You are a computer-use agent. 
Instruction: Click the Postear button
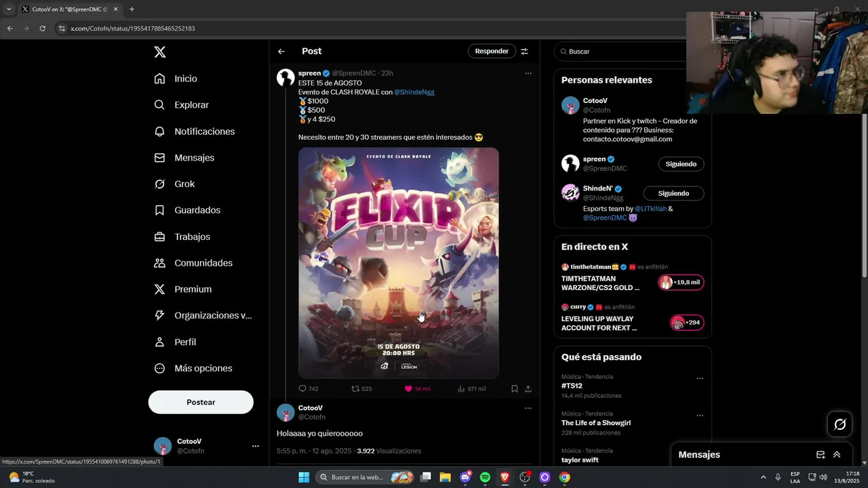pyautogui.click(x=201, y=402)
